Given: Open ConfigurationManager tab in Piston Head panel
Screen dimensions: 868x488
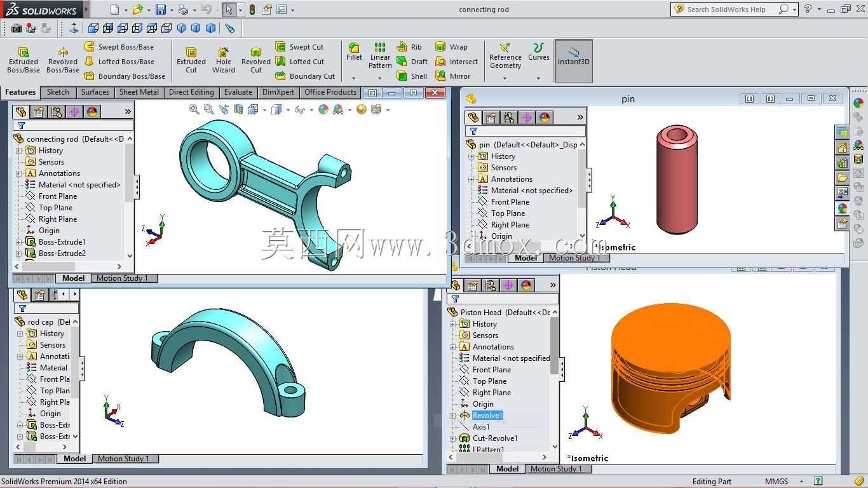Looking at the screenshot, I should click(491, 286).
